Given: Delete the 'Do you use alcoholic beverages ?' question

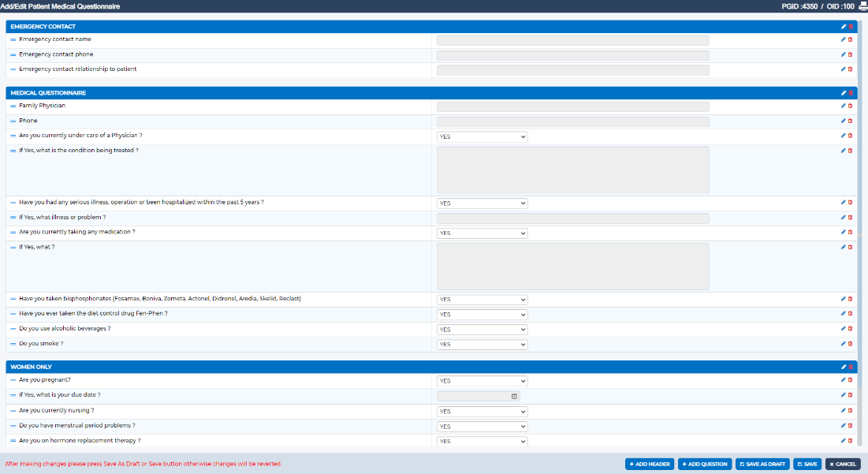Looking at the screenshot, I should click(850, 329).
